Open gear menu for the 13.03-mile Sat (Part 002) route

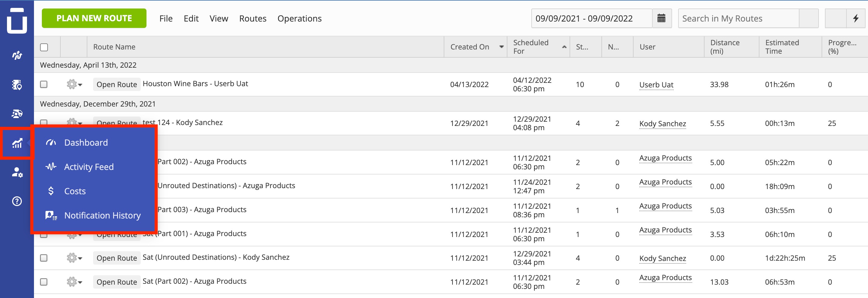coord(75,282)
